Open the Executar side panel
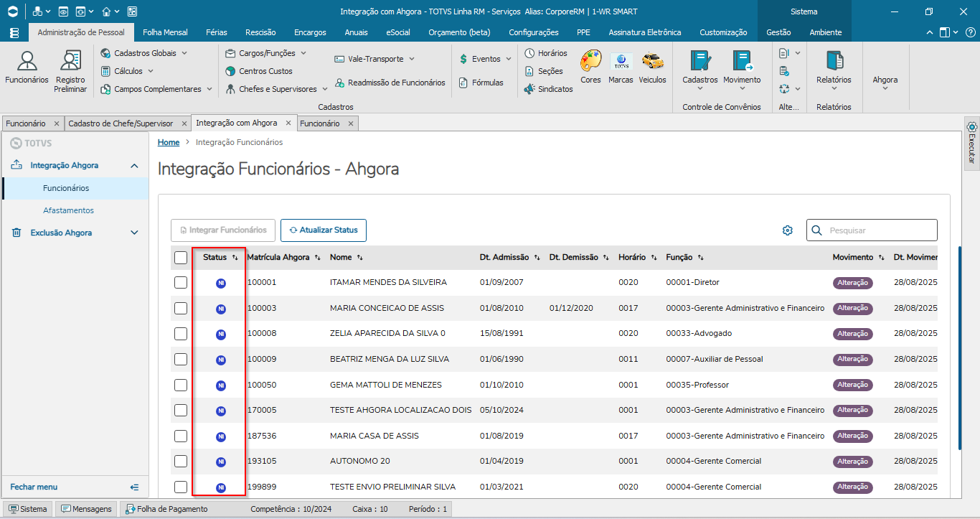 (x=972, y=142)
